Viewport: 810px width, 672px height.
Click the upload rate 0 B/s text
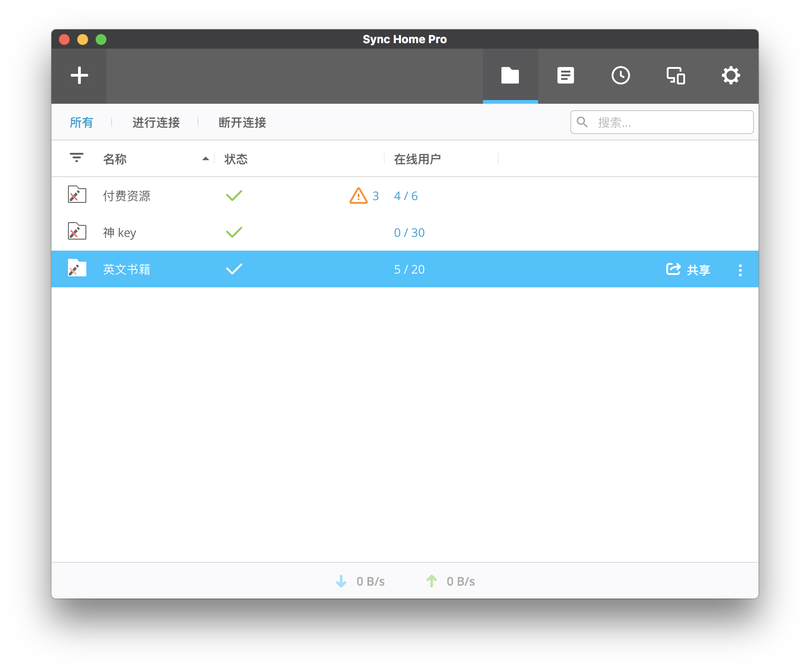click(461, 582)
